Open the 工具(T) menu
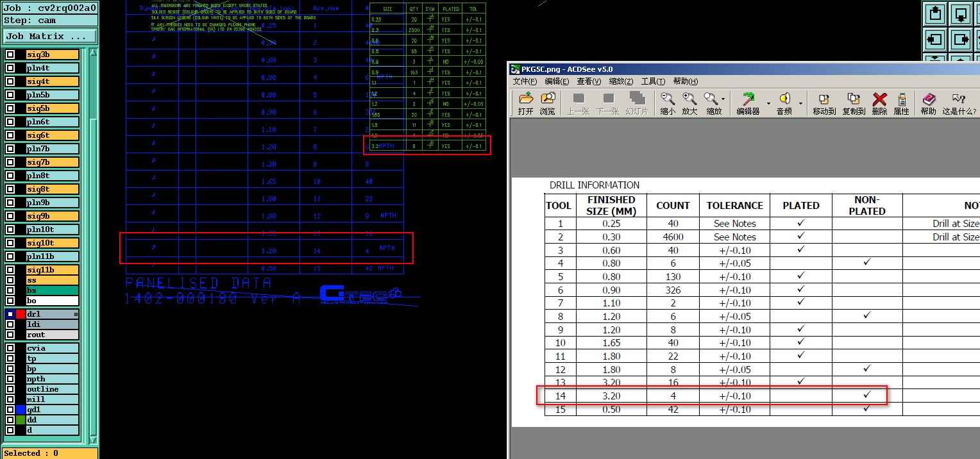The width and height of the screenshot is (980, 459). pyautogui.click(x=653, y=81)
